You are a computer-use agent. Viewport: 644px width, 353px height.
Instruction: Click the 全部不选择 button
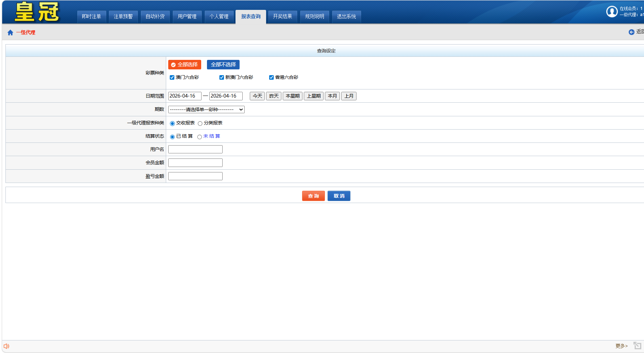coord(223,65)
